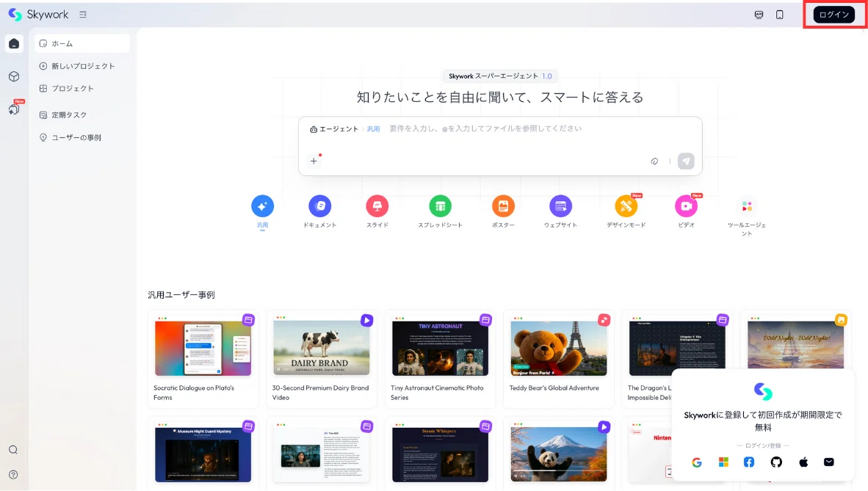Select the ツールエージェント icon
Viewport: 868px width, 491px height.
coord(747,206)
